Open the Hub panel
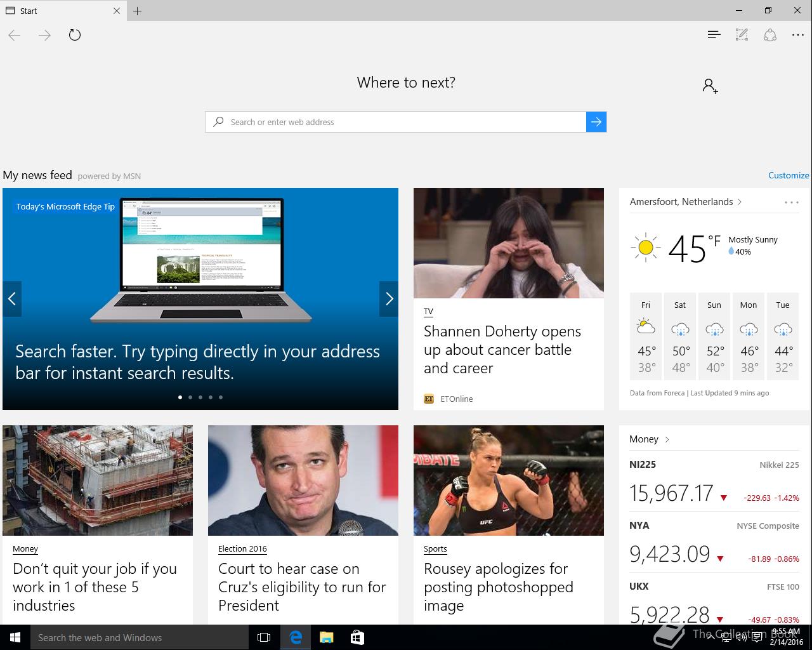This screenshot has width=812, height=650. point(714,35)
